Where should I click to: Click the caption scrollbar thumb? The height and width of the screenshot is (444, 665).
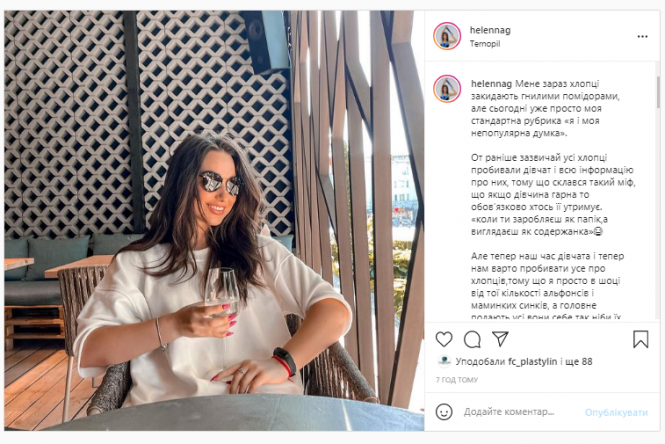coord(658,92)
